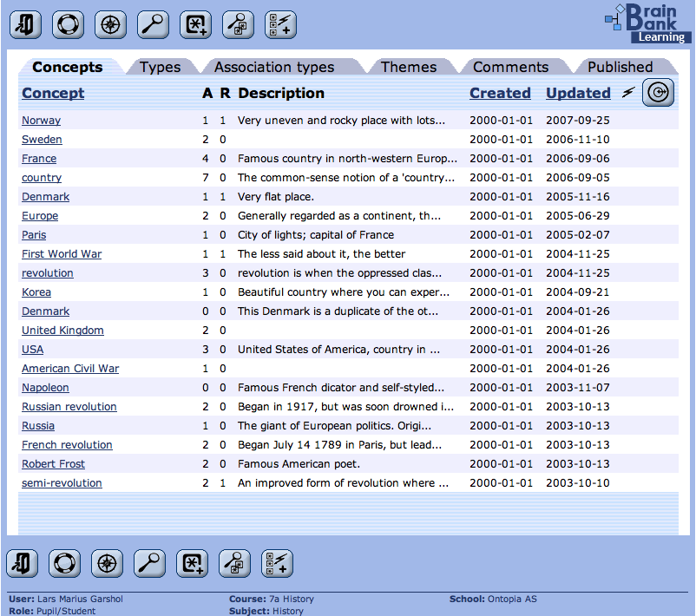The height and width of the screenshot is (616, 696).
Task: Click description 'Famous American poet.'
Action: pyautogui.click(x=299, y=464)
